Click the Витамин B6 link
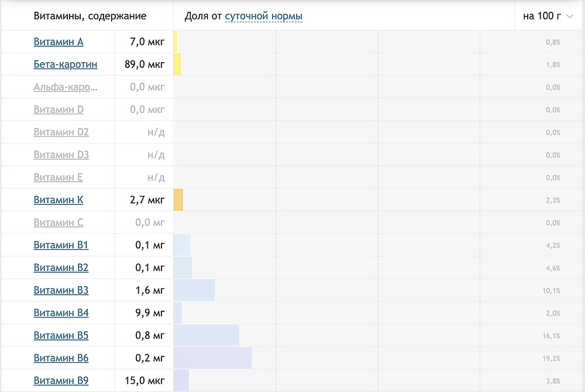The width and height of the screenshot is (585, 392). coord(61,358)
